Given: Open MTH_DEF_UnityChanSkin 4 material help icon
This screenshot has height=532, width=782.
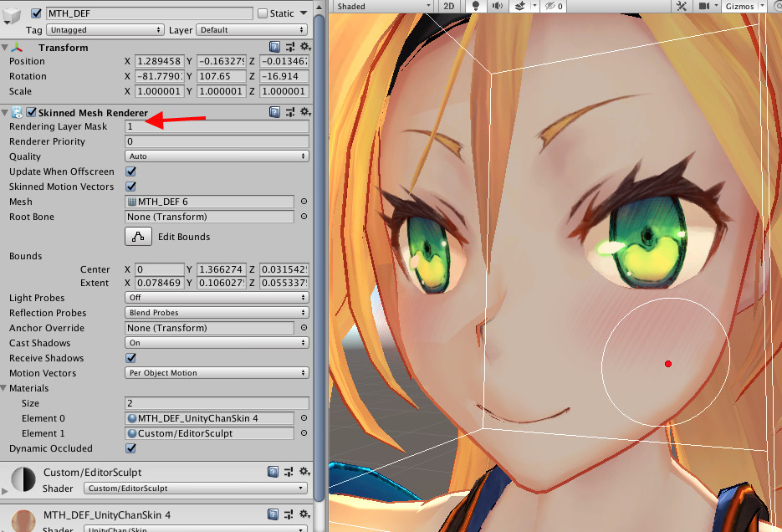Looking at the screenshot, I should (273, 514).
